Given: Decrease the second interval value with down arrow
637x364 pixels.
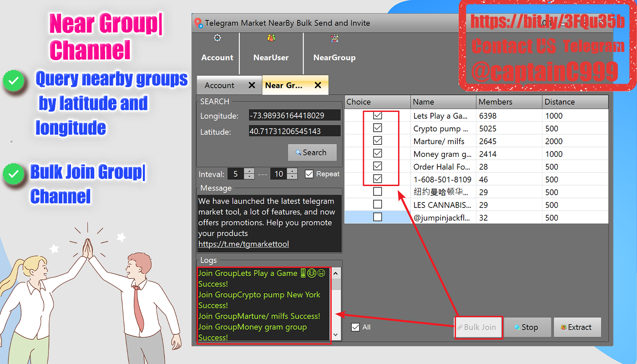Looking at the screenshot, I should pyautogui.click(x=292, y=177).
